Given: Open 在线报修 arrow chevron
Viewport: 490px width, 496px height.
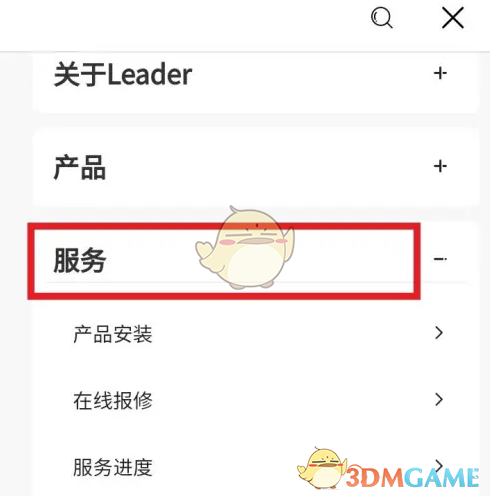Looking at the screenshot, I should (439, 399).
